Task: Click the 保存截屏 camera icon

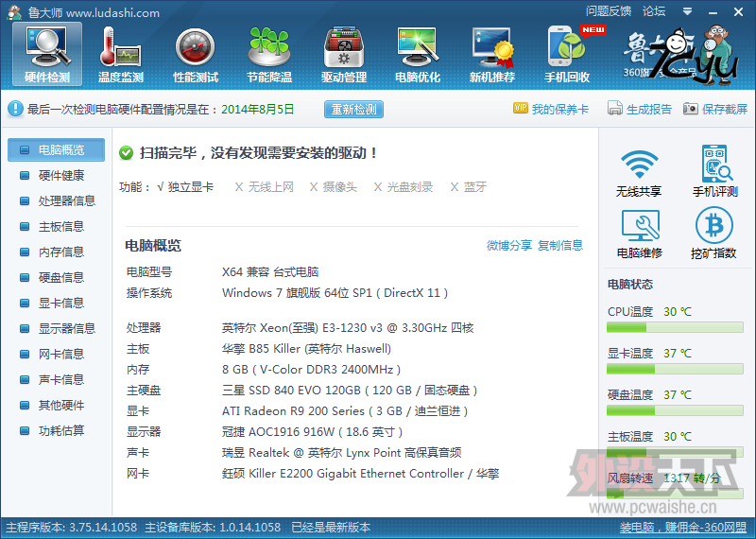Action: [x=691, y=109]
